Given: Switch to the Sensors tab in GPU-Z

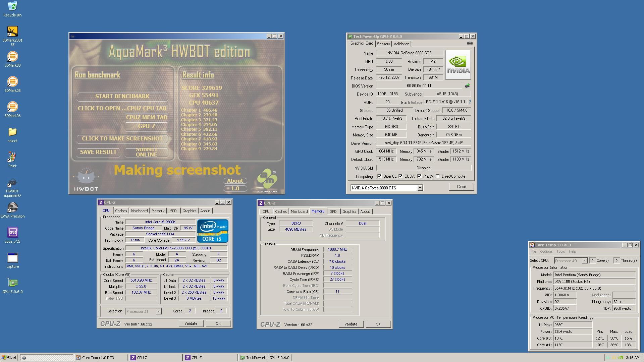Looking at the screenshot, I should click(383, 44).
